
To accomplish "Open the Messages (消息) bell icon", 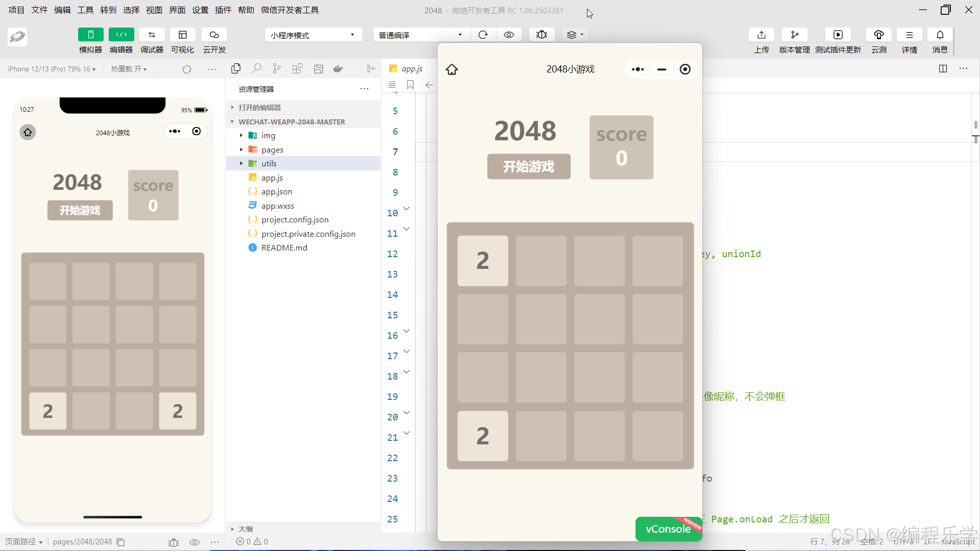I will coord(940,35).
